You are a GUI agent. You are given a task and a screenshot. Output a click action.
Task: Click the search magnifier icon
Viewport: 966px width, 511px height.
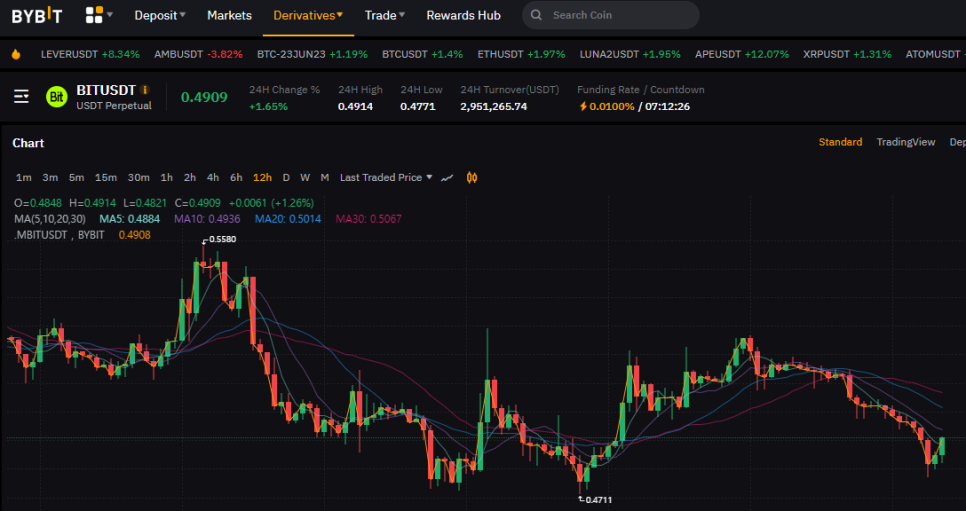[537, 15]
